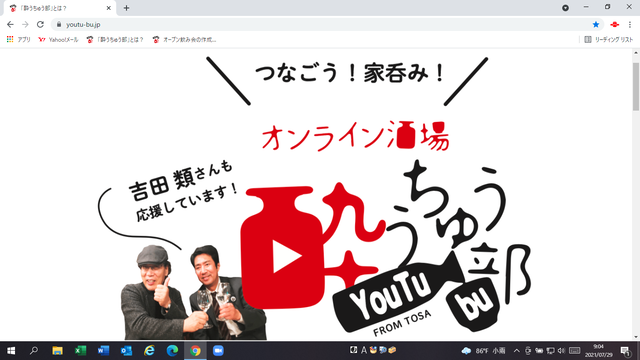640x360 pixels.
Task: Click the 吉田類さんも応援しています speech text
Action: pyautogui.click(x=184, y=191)
